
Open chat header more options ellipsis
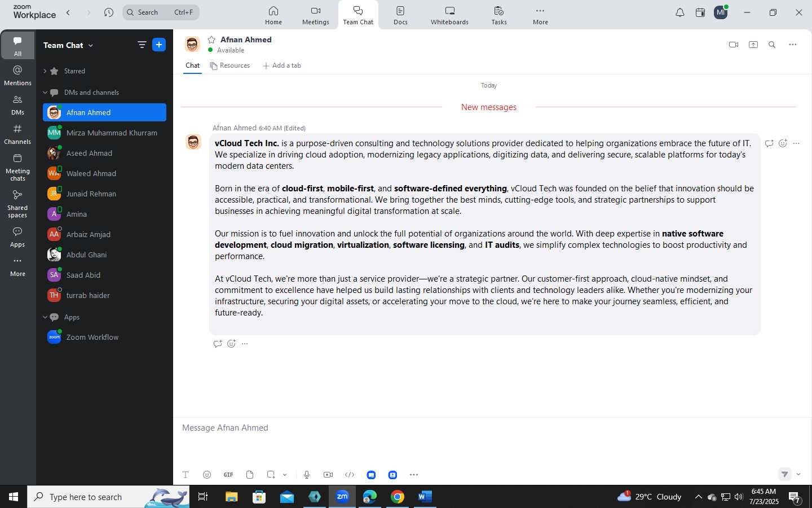click(x=793, y=45)
